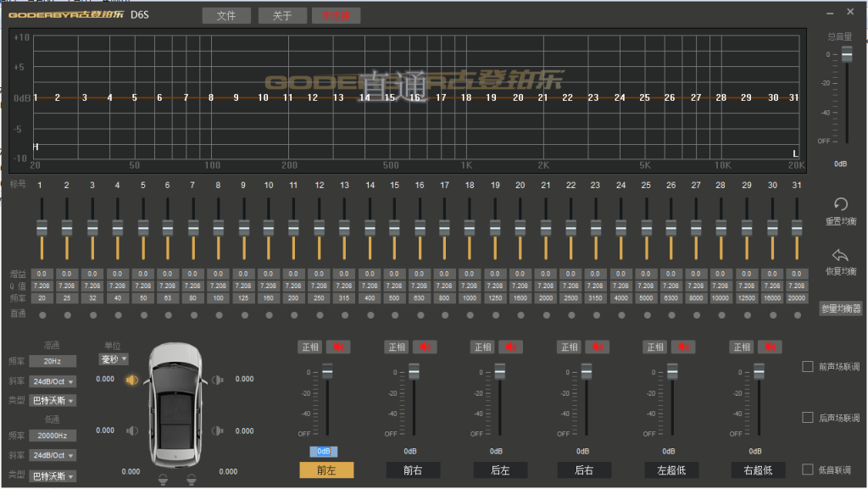Toggle the 直通 bypass dot for band 31

[x=798, y=315]
